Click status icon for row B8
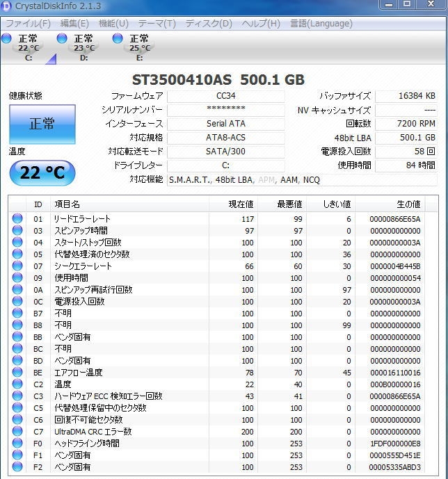Image resolution: width=448 pixels, height=479 pixels. coord(17,325)
